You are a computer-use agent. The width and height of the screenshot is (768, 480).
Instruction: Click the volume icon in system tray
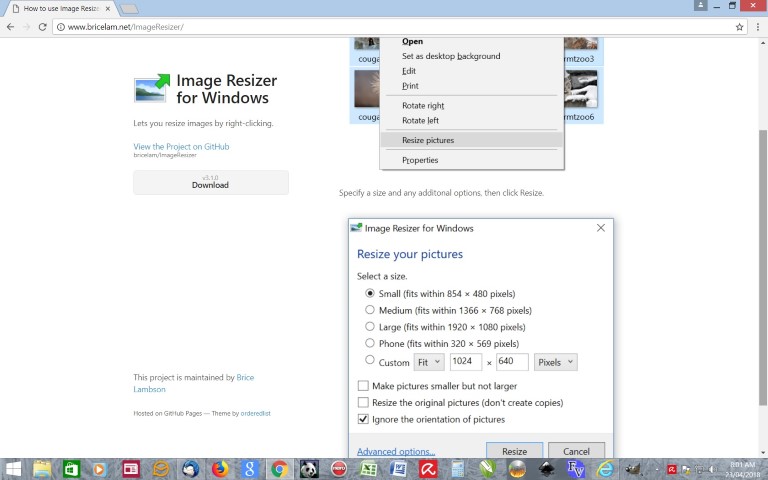[711, 470]
